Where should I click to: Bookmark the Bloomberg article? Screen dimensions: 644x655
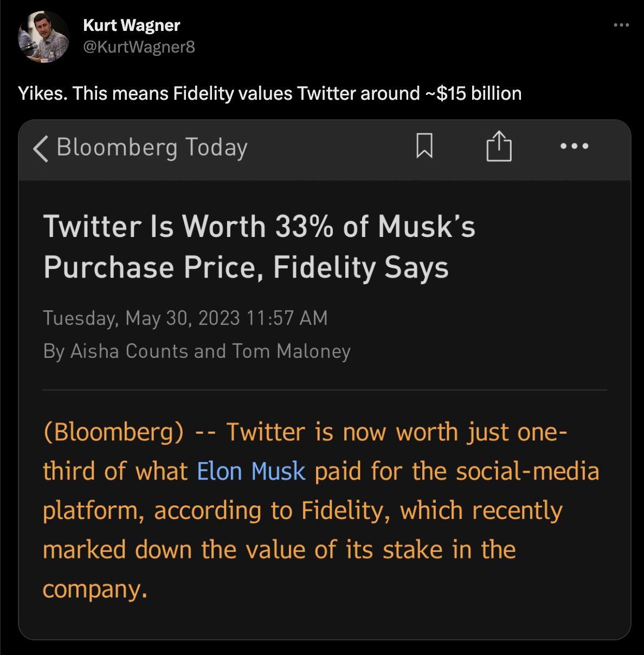[424, 146]
